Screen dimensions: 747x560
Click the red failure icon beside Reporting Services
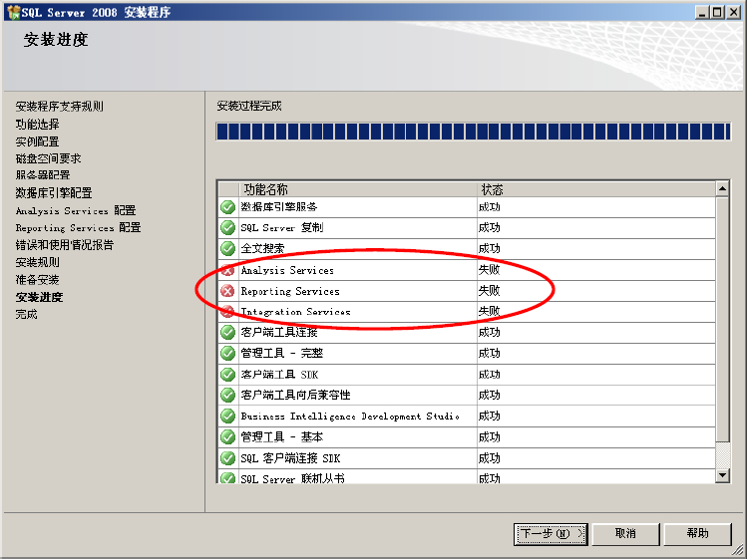227,291
